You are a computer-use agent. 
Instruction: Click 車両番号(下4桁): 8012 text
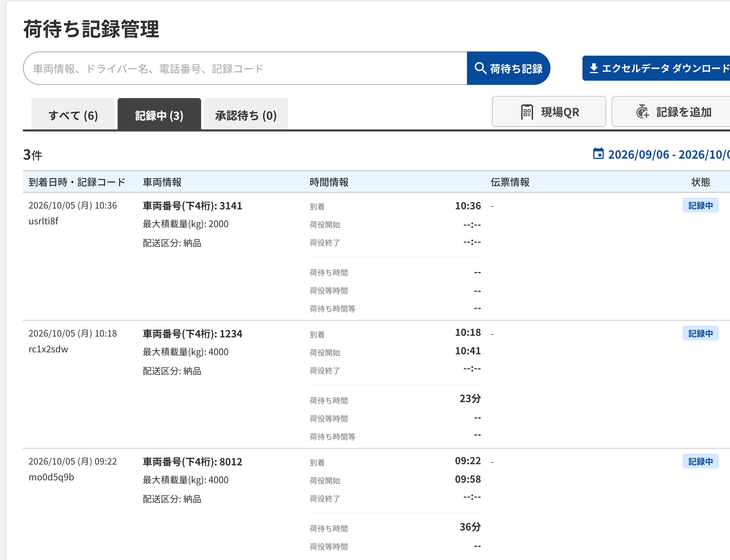pos(192,462)
